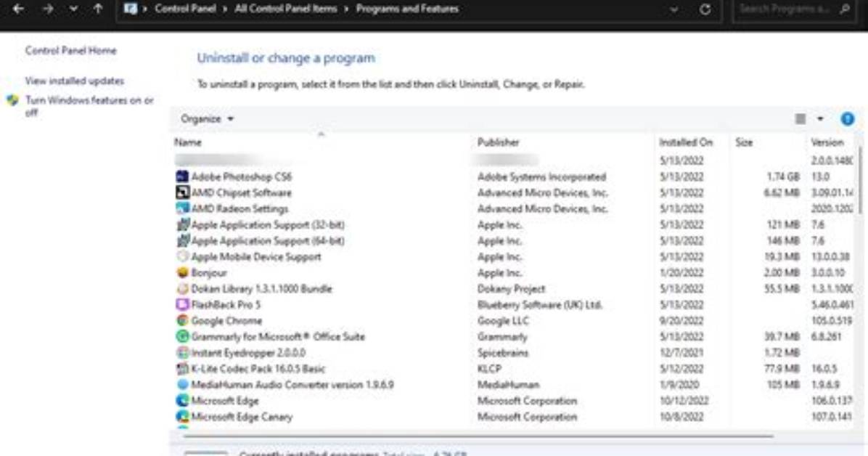Click the Spicebrains publisher cell

point(503,353)
